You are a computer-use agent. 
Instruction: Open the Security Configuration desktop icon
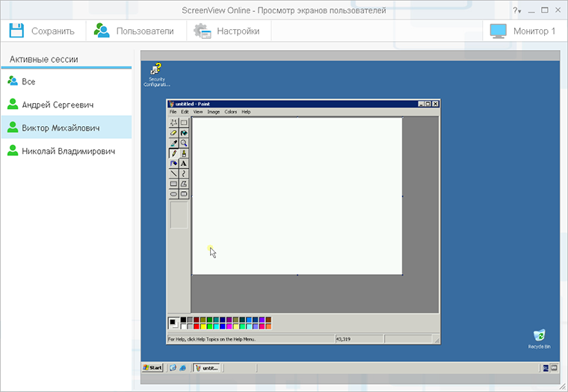pyautogui.click(x=156, y=75)
